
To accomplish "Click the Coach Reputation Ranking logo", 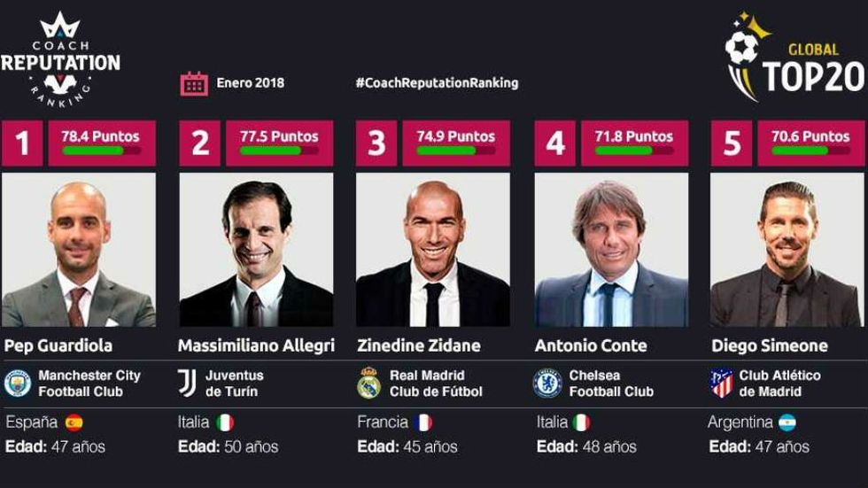I will (60, 58).
